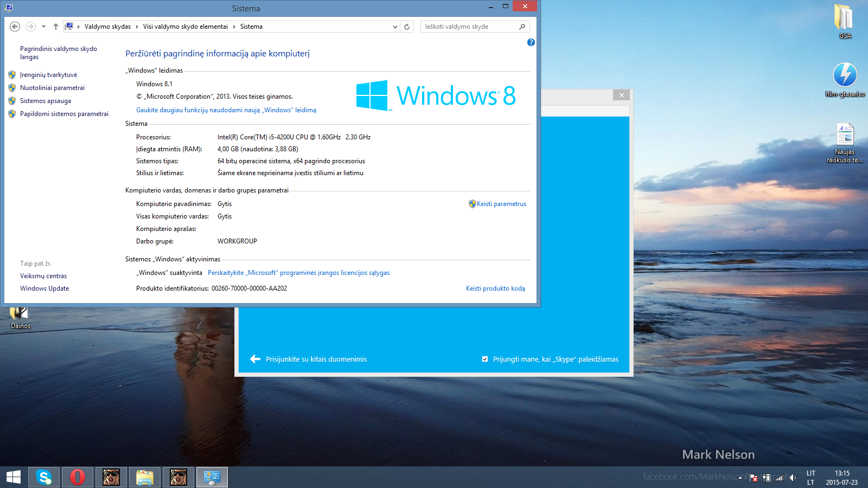
Task: Open 'Windows Update' link
Action: tap(44, 288)
